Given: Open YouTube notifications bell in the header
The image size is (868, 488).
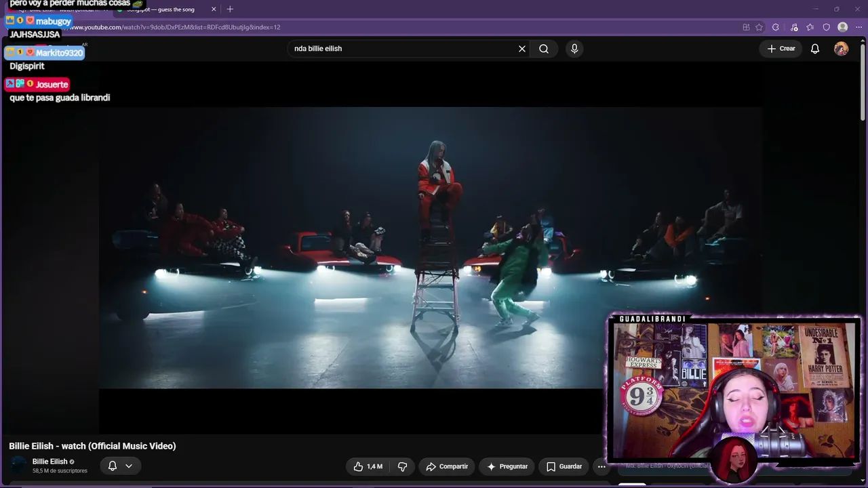Looking at the screenshot, I should 815,49.
